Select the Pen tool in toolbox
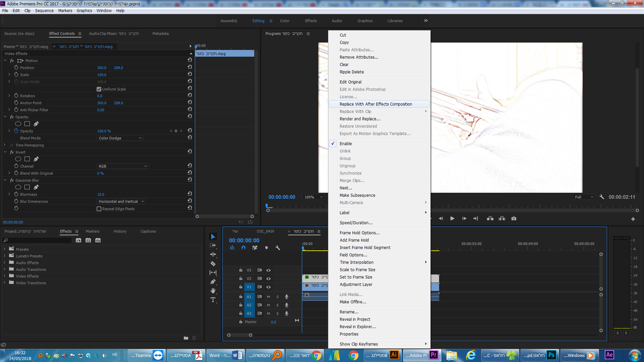The height and width of the screenshot is (362, 644). 213,282
